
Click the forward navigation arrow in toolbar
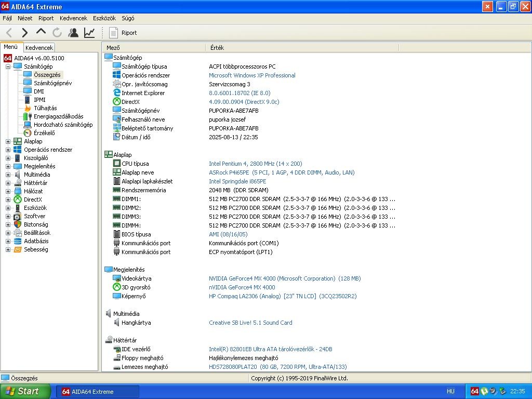pos(24,33)
